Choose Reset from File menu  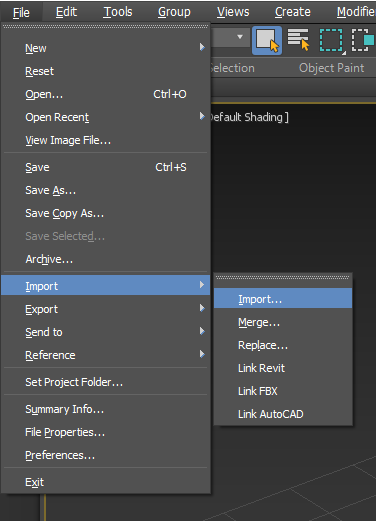click(106, 71)
